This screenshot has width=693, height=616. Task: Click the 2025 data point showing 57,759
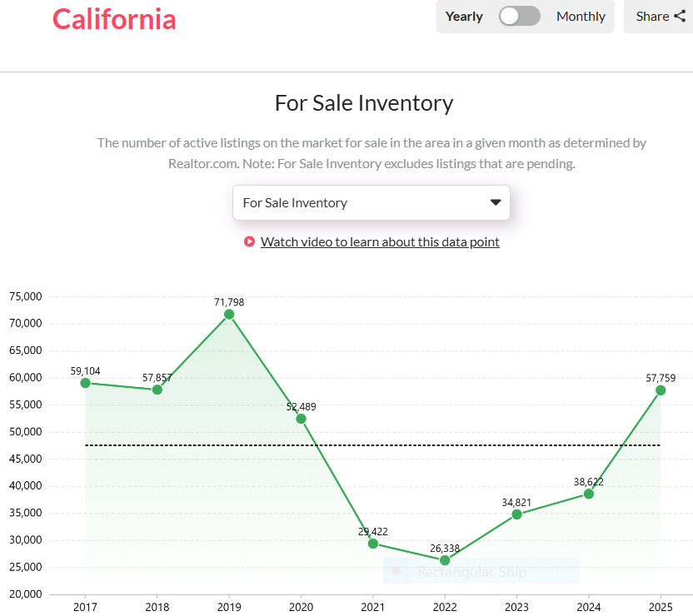point(660,390)
